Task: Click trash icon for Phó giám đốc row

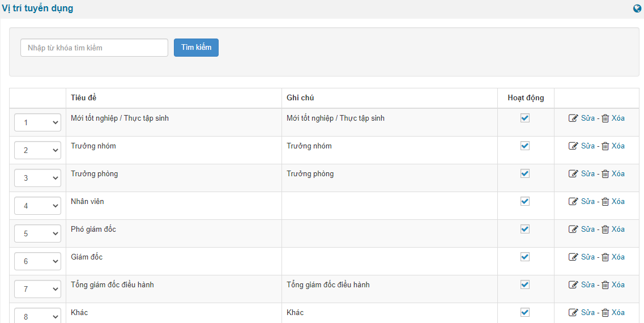Action: tap(605, 229)
